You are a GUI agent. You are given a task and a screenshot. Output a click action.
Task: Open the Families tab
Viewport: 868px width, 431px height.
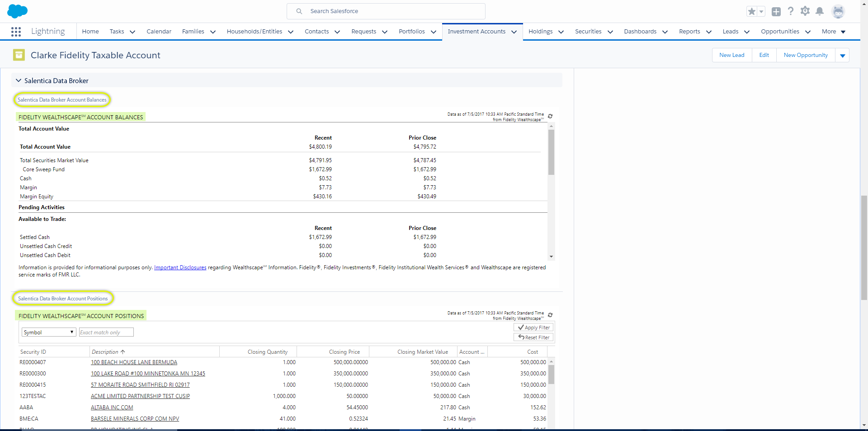(x=193, y=32)
